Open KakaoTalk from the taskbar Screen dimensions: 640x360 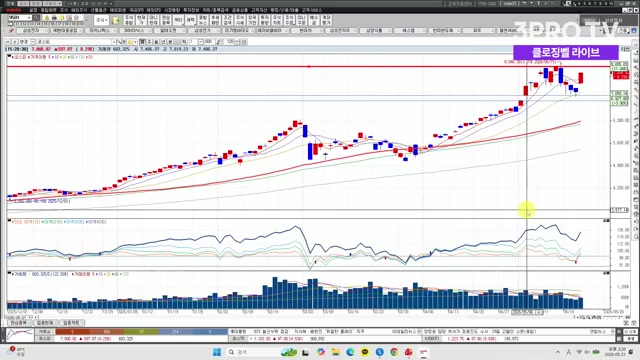[365, 352]
